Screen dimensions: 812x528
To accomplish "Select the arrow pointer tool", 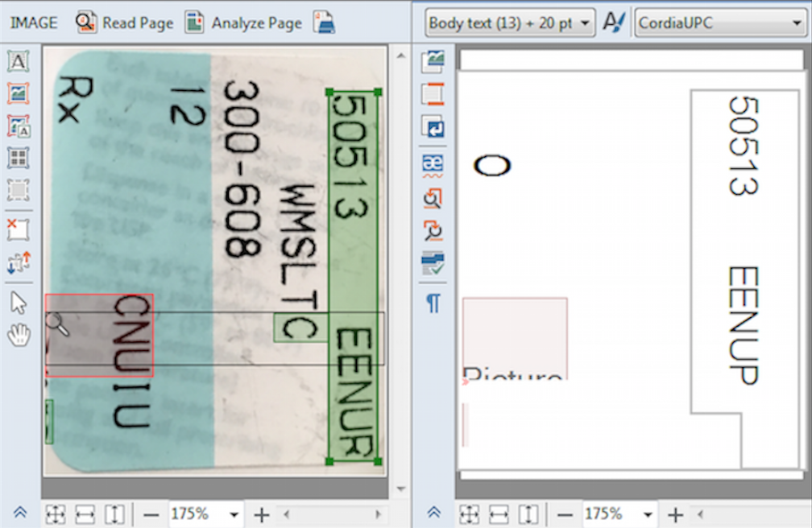I will pyautogui.click(x=19, y=303).
